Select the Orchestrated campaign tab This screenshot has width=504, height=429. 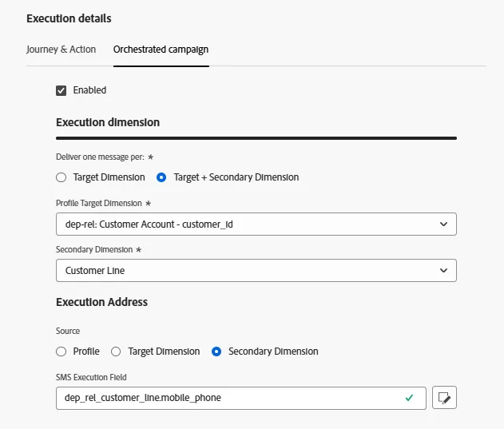pyautogui.click(x=161, y=50)
